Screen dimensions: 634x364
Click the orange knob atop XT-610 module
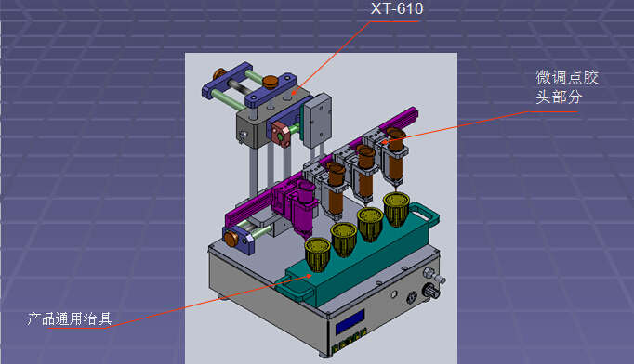(x=271, y=82)
